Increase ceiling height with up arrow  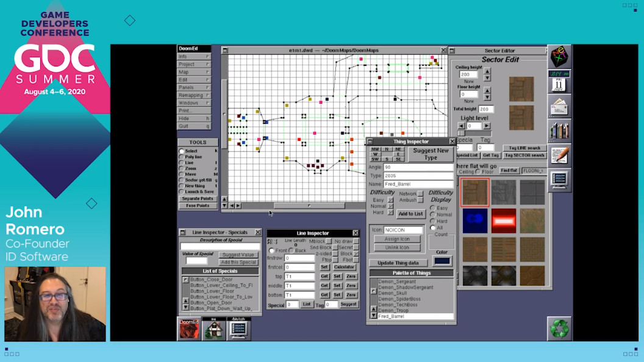tap(487, 71)
